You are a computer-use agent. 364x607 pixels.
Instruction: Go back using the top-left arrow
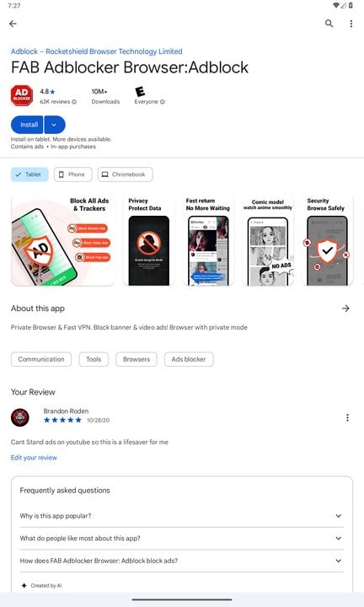coord(13,24)
